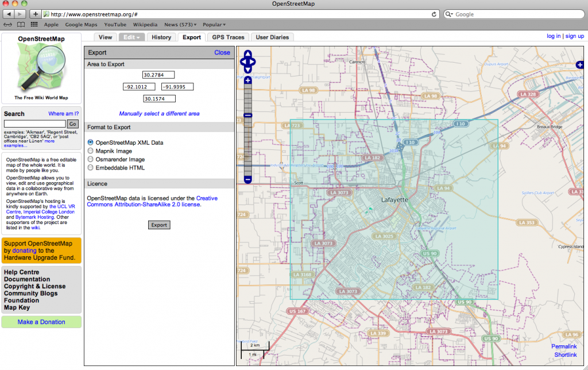Select Embeddable HTML format
The height and width of the screenshot is (370, 588).
pyautogui.click(x=90, y=168)
